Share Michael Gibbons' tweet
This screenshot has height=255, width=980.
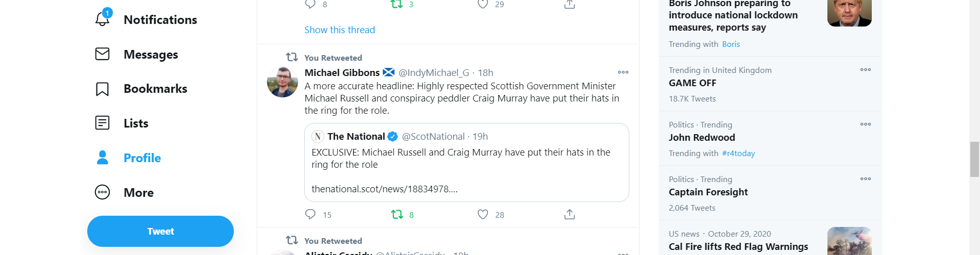(570, 214)
